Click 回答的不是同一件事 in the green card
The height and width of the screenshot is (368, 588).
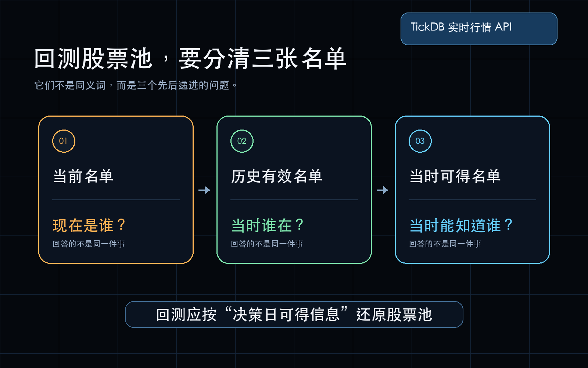tap(267, 244)
